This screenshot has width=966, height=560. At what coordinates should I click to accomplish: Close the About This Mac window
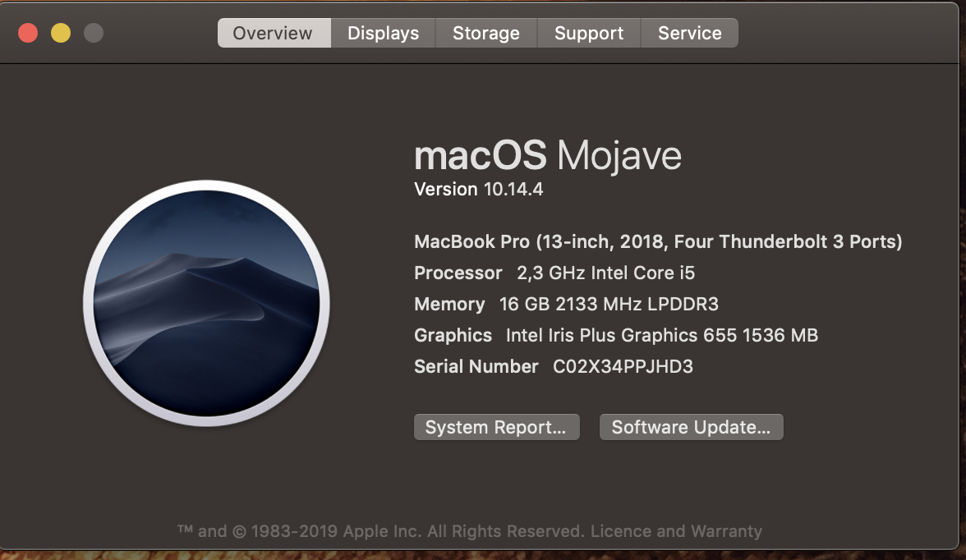28,33
